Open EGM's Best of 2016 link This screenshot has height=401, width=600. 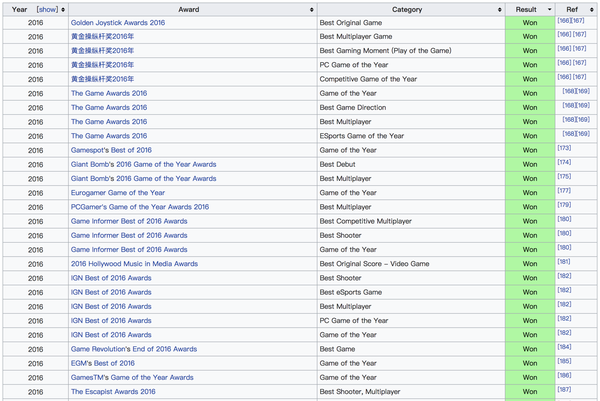(x=103, y=363)
